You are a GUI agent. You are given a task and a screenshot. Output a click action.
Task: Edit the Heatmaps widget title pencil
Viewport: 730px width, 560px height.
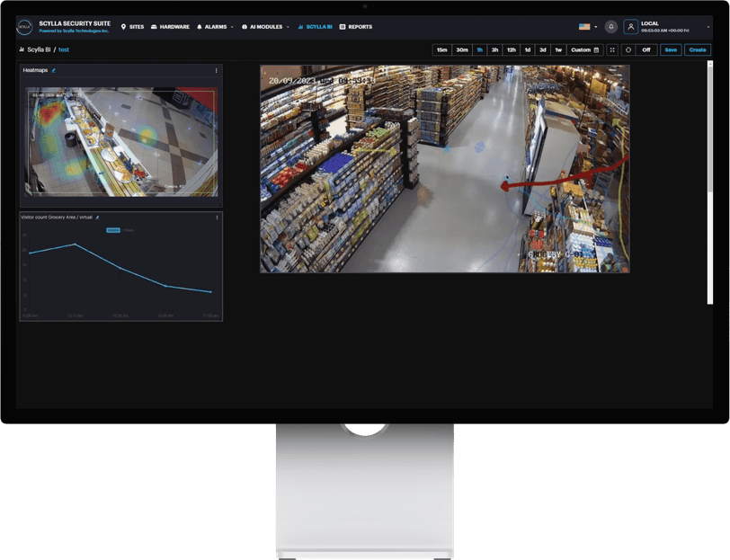pos(54,70)
